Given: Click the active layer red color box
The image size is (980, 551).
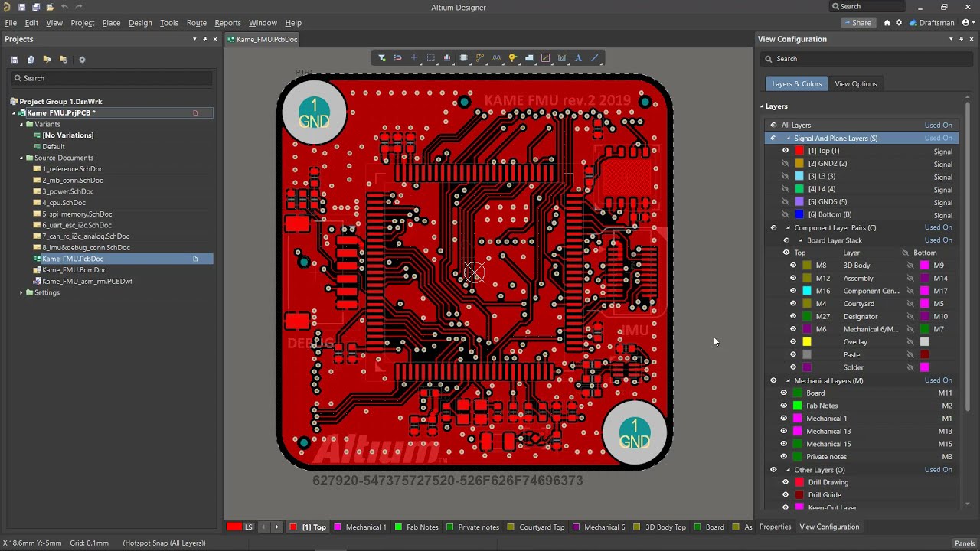Looking at the screenshot, I should tap(234, 527).
